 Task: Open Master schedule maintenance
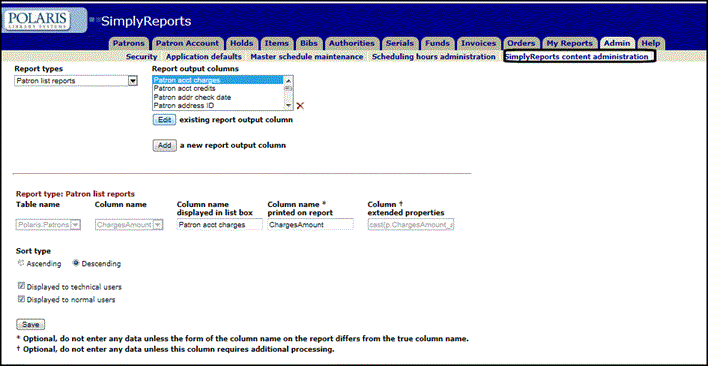click(307, 57)
